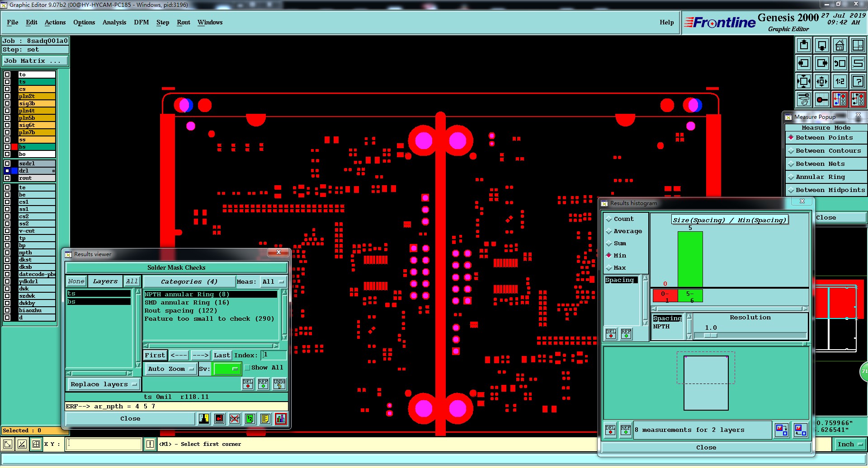Click histogram-to-selection export icon left of last
This screenshot has height=468, width=868.
(782, 430)
